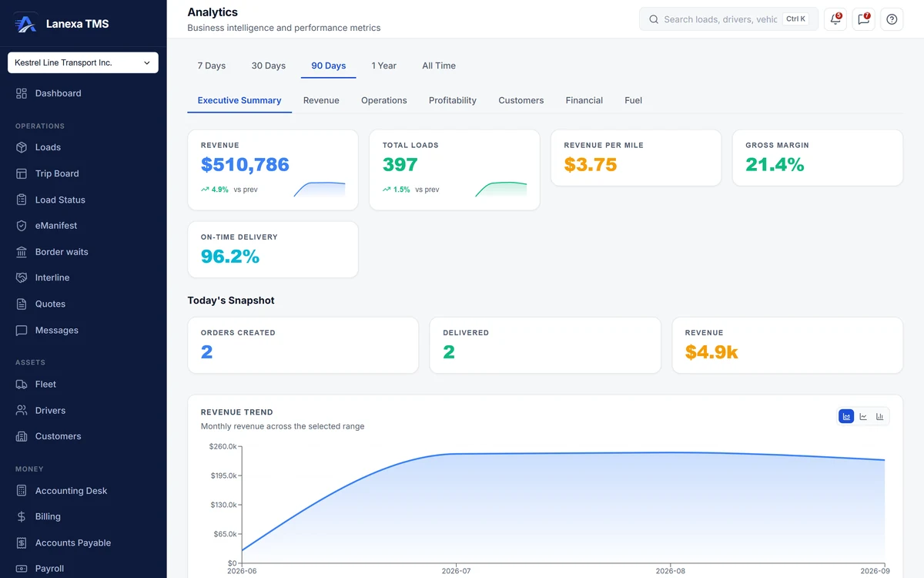Click the Drivers people icon
The width and height of the screenshot is (924, 578).
click(x=22, y=410)
